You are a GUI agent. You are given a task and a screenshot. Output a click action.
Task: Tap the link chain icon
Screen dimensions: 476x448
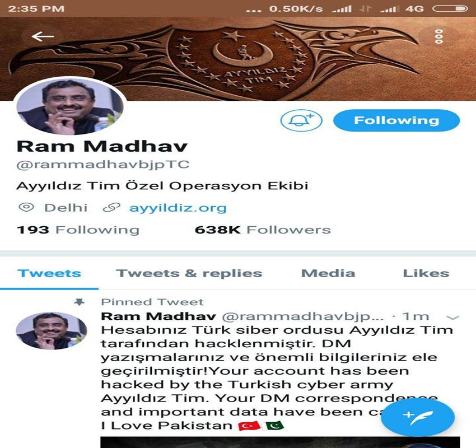tap(111, 208)
